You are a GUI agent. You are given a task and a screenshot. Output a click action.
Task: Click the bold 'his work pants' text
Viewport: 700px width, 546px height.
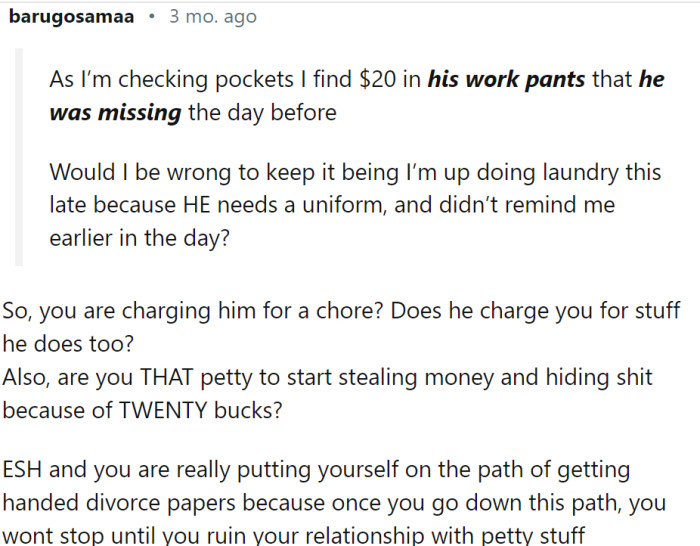tap(506, 79)
